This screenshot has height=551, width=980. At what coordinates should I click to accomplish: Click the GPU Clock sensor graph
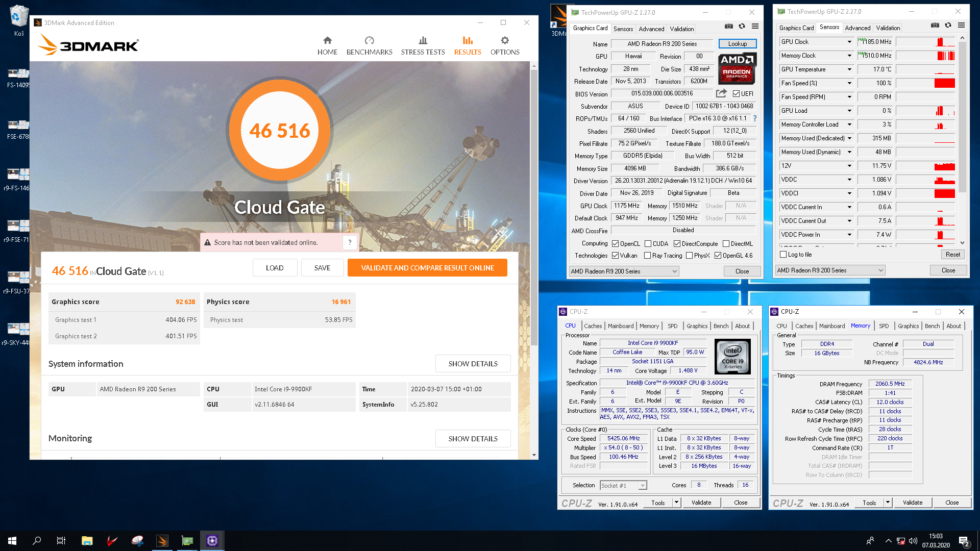pos(925,42)
